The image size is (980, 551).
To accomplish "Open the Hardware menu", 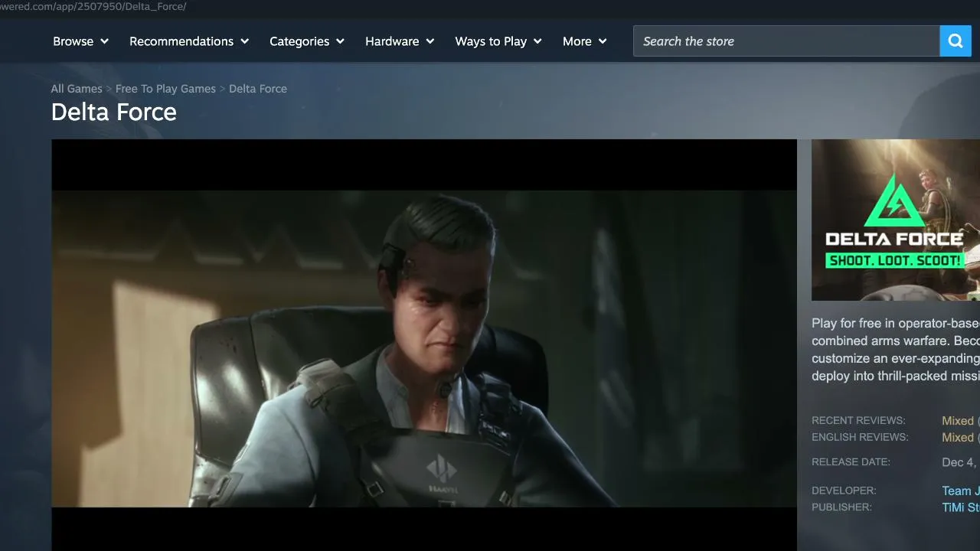I will (400, 41).
